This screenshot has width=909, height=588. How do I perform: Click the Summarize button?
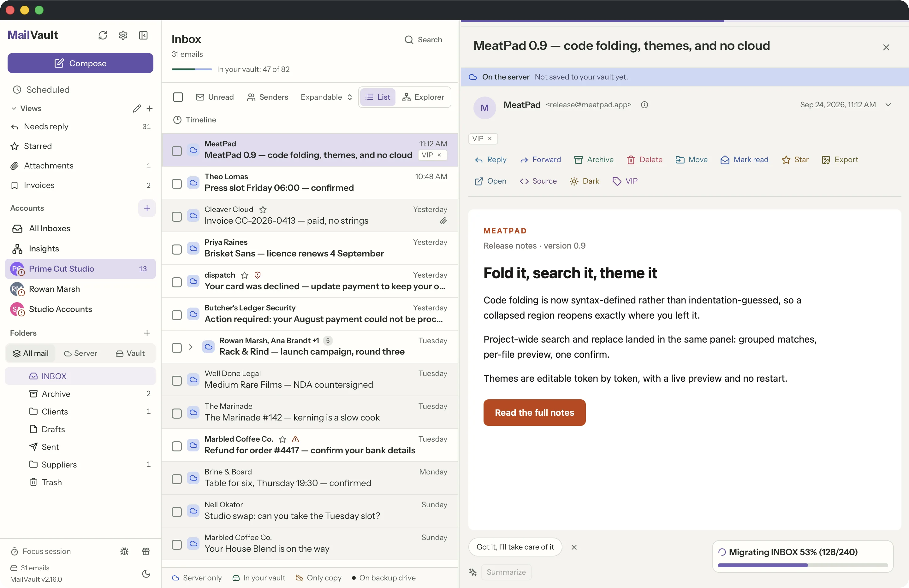tap(506, 572)
